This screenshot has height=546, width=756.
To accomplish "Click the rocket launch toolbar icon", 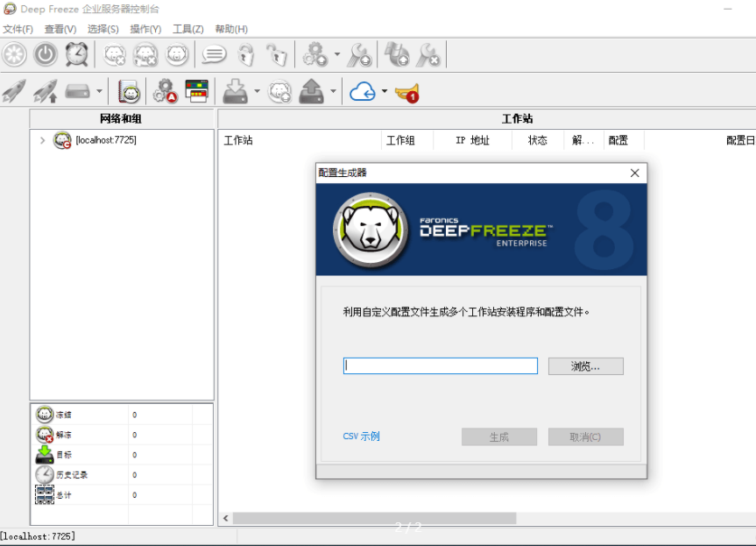I will pyautogui.click(x=14, y=91).
